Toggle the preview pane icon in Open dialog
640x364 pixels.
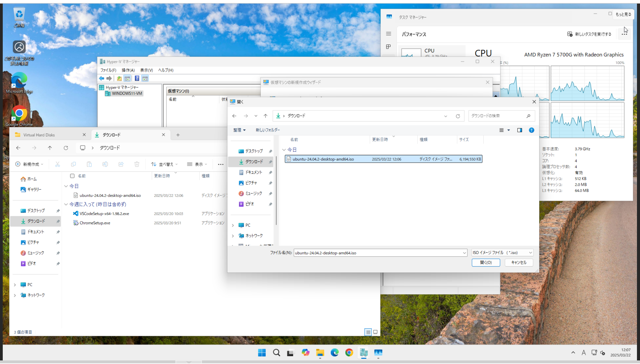[519, 130]
